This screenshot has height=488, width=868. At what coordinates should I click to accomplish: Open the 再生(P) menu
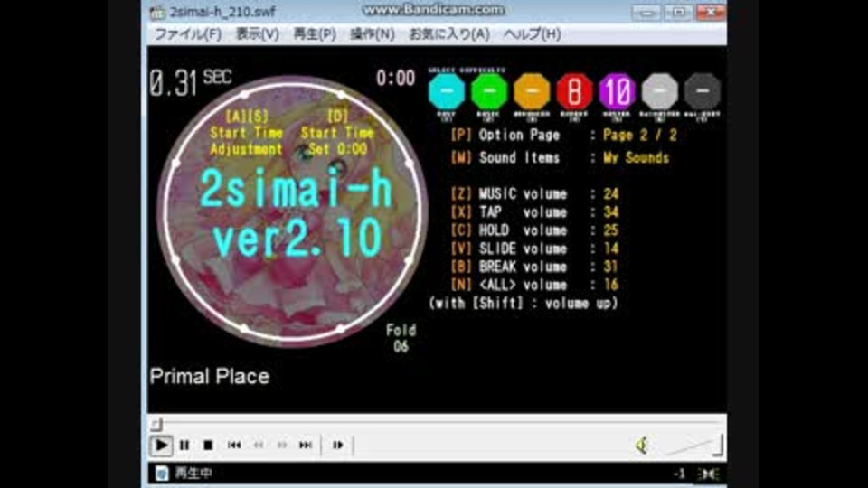pyautogui.click(x=315, y=34)
